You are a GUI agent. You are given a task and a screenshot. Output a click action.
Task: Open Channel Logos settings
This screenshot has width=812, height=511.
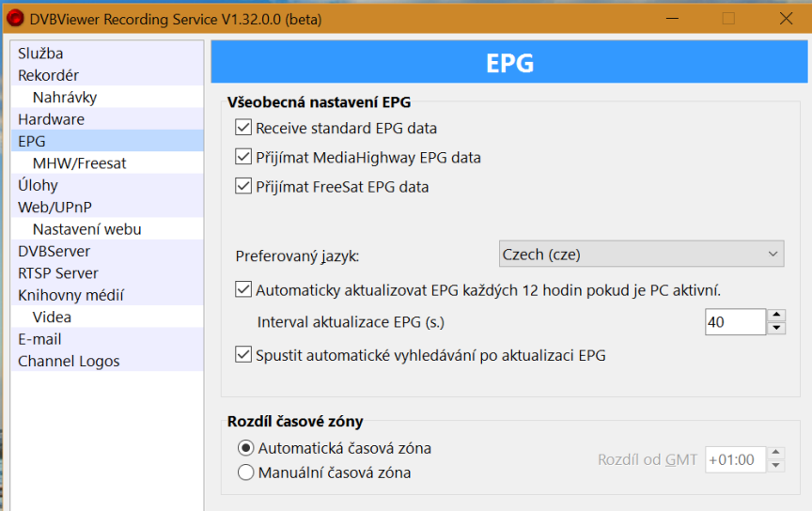click(x=69, y=361)
